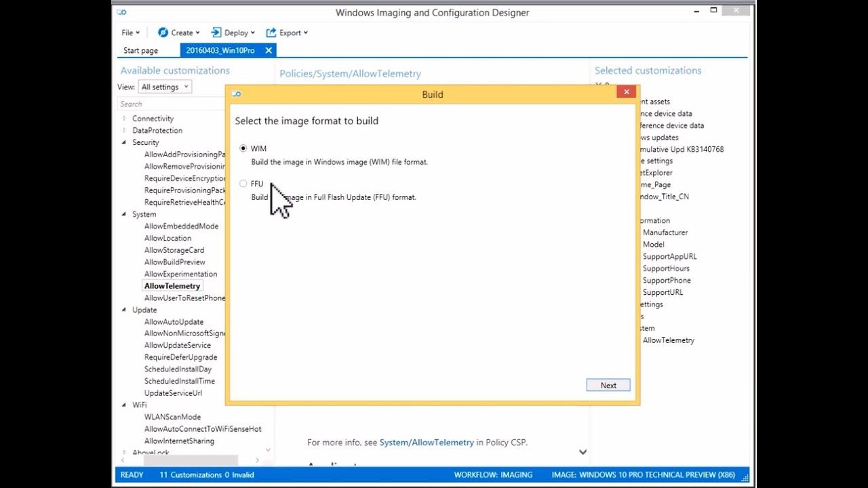
Task: Select AllowTelemetry in the available customizations tree
Action: pos(172,286)
